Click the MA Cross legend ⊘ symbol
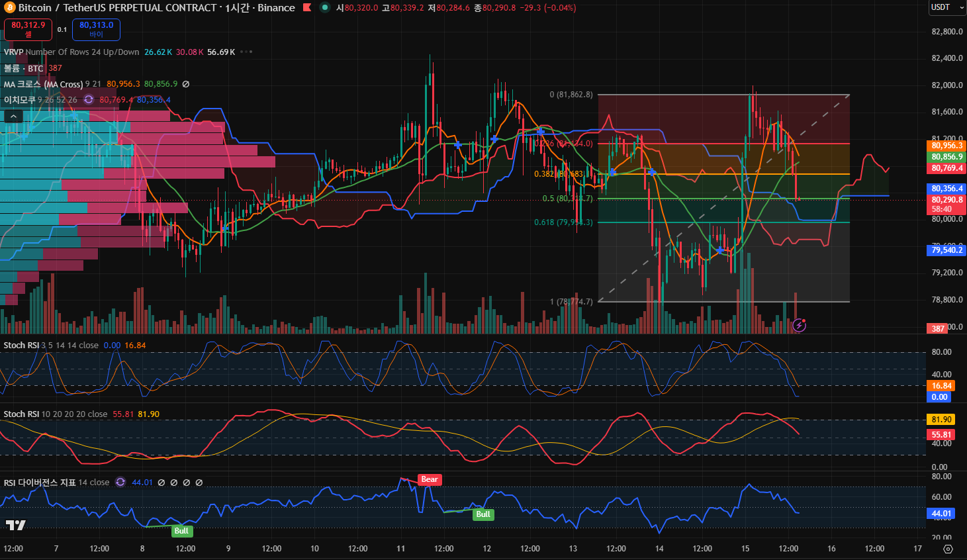 [x=186, y=84]
